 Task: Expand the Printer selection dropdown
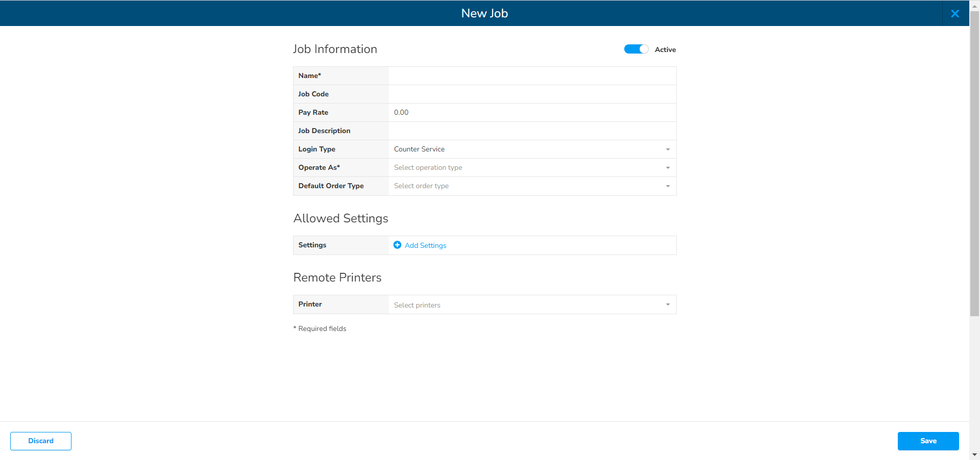pyautogui.click(x=531, y=305)
